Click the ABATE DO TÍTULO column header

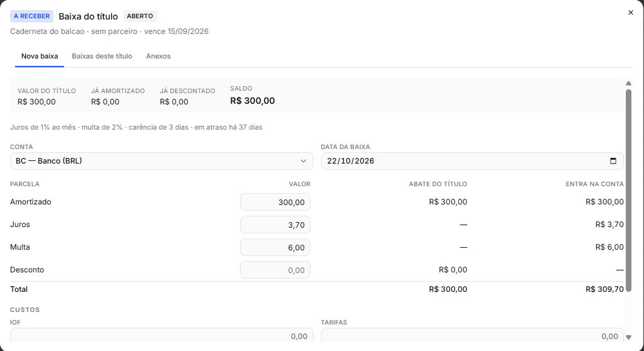coord(438,184)
